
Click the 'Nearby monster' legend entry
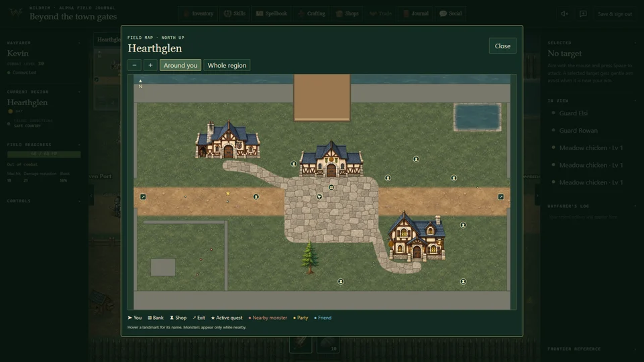click(x=268, y=318)
